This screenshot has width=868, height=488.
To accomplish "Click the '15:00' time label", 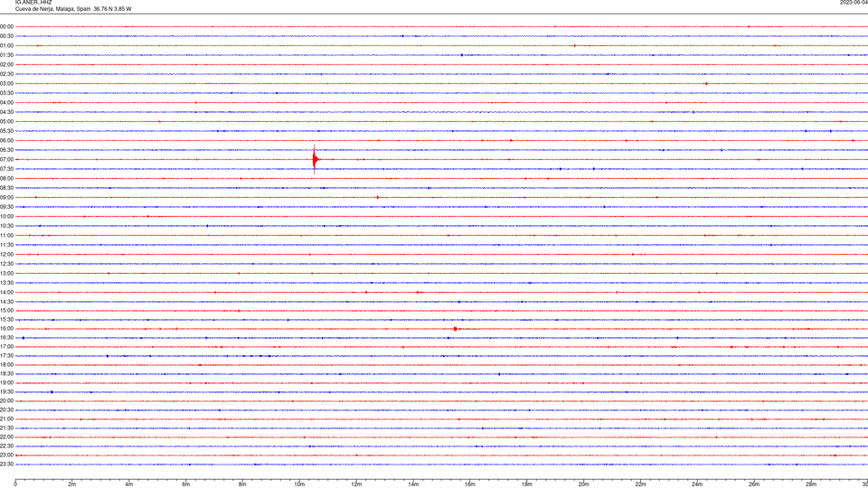I will [x=6, y=310].
